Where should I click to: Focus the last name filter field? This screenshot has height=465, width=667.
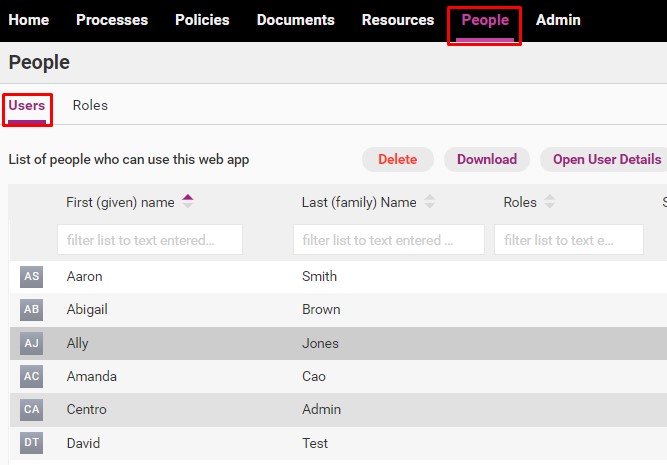coord(389,240)
